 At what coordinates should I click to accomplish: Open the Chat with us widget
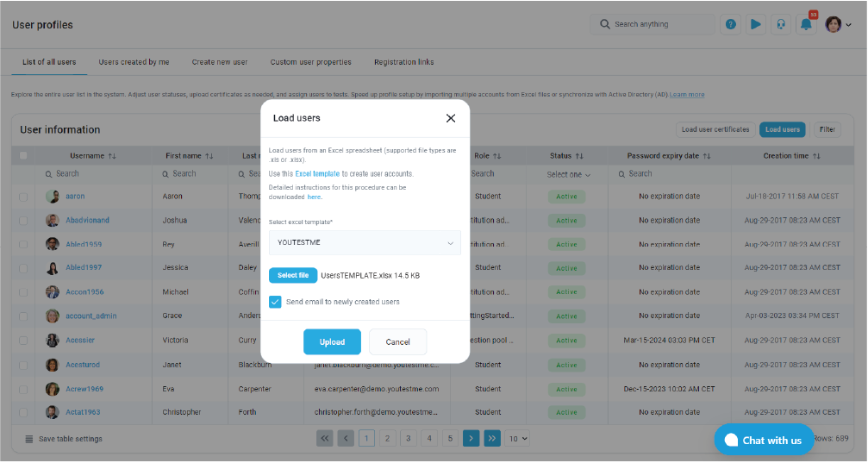click(764, 440)
